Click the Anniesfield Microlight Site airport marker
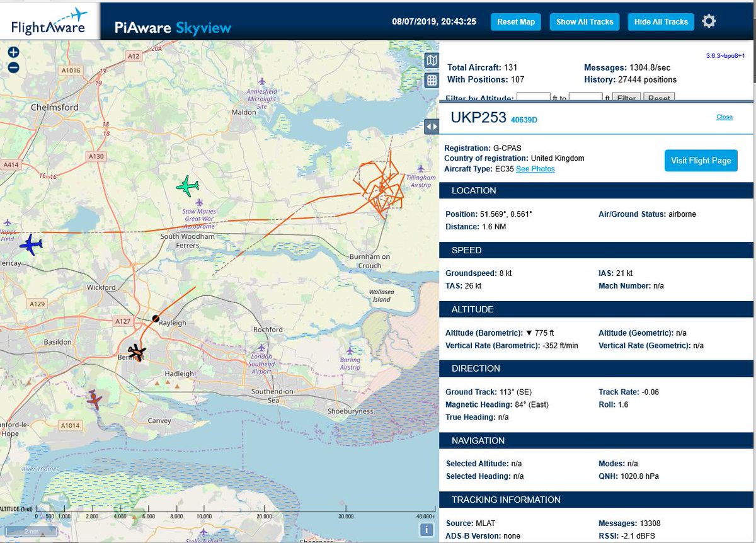This screenshot has height=543, width=756. (x=263, y=81)
